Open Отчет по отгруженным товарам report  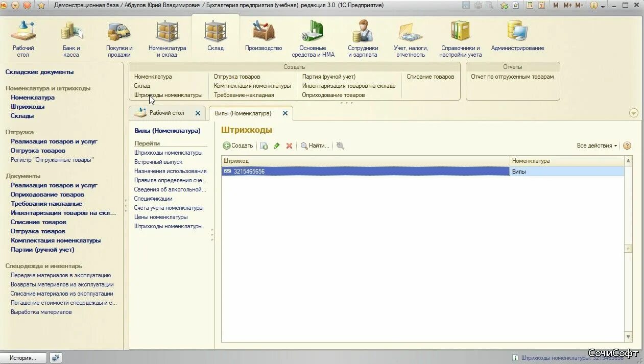(512, 77)
